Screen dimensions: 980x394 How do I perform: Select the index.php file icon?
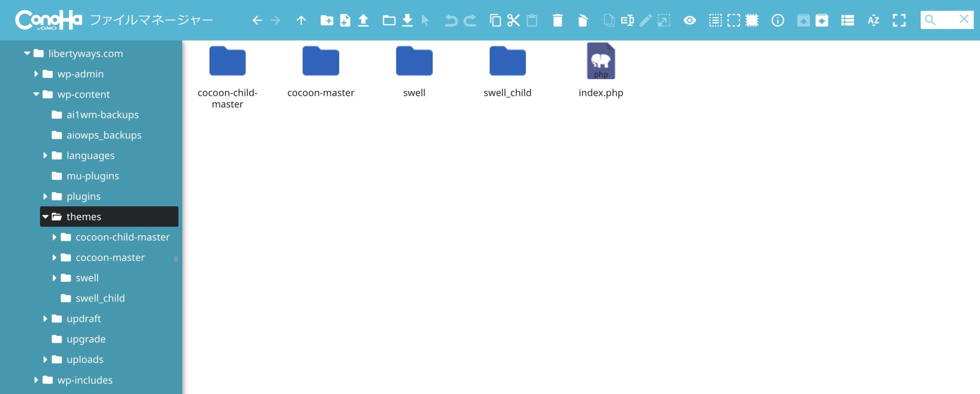pos(601,61)
